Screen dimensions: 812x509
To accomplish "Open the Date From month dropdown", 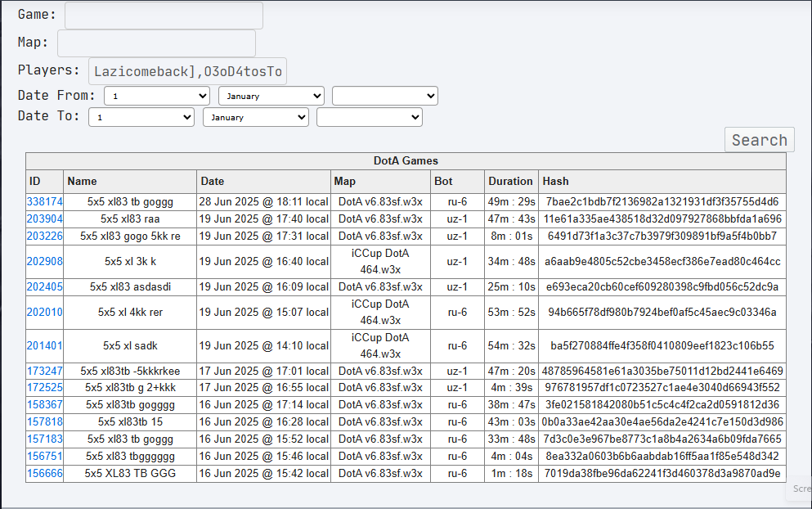I will pyautogui.click(x=271, y=96).
